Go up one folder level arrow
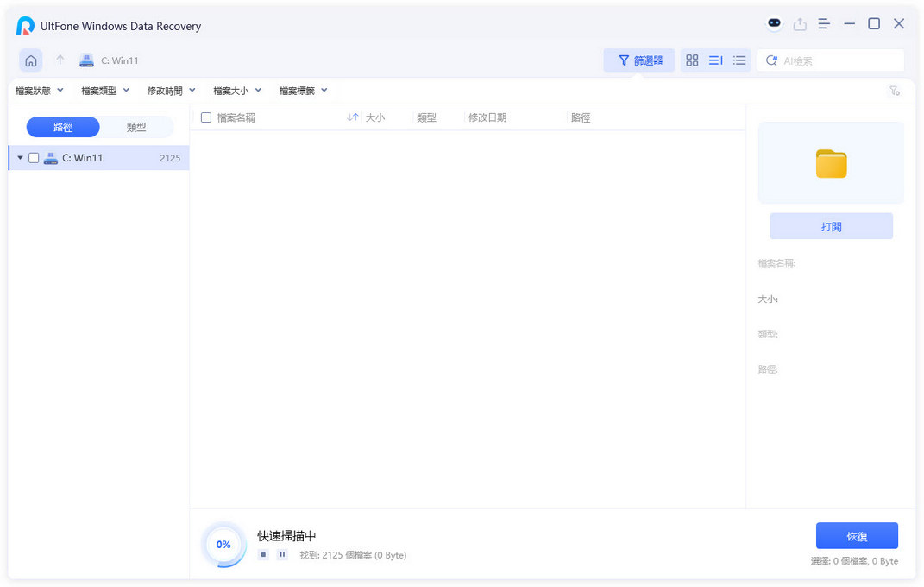924x587 pixels. point(60,60)
